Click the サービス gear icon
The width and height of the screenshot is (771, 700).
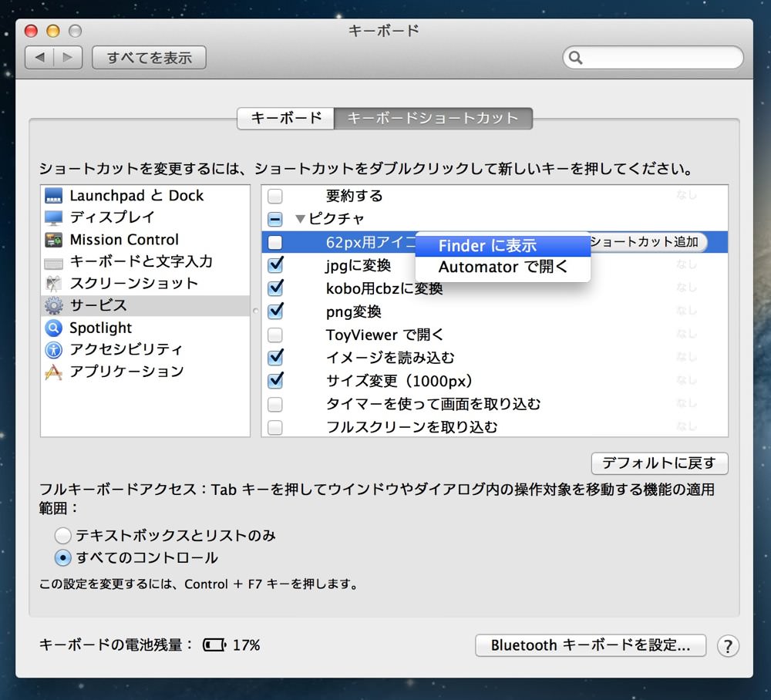pos(54,306)
